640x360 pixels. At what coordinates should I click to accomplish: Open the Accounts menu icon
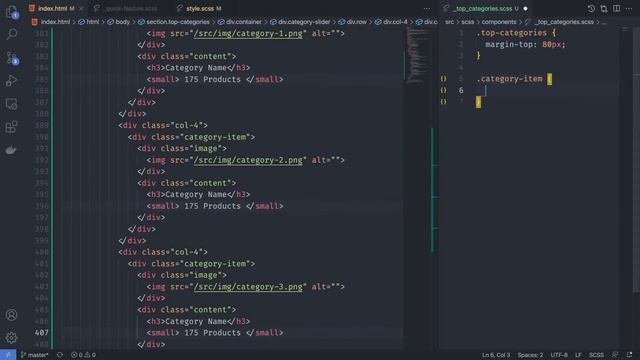[x=11, y=315]
